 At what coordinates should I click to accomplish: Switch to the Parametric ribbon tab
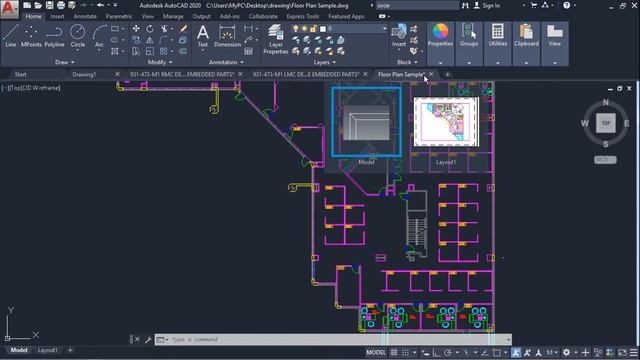click(119, 16)
